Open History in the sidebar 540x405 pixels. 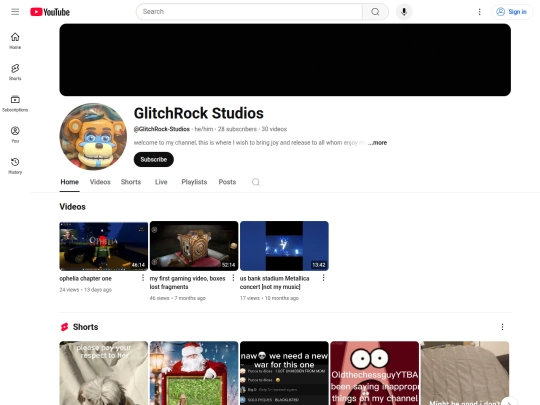click(x=15, y=166)
